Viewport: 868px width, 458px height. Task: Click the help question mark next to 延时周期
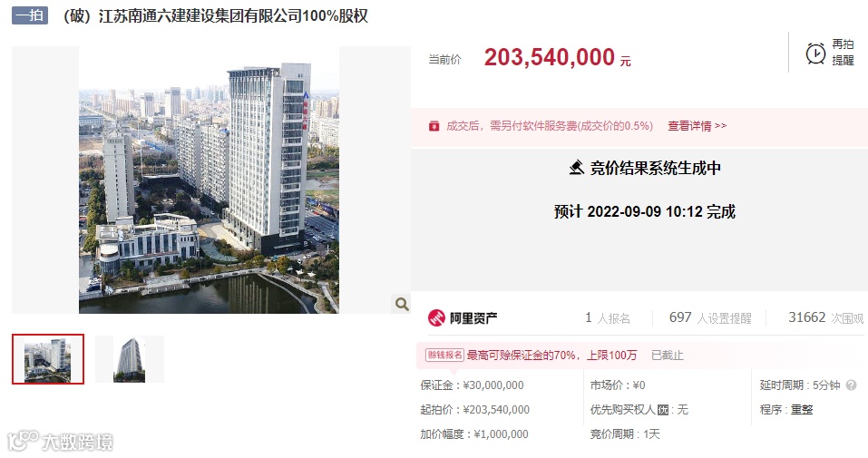(x=852, y=385)
